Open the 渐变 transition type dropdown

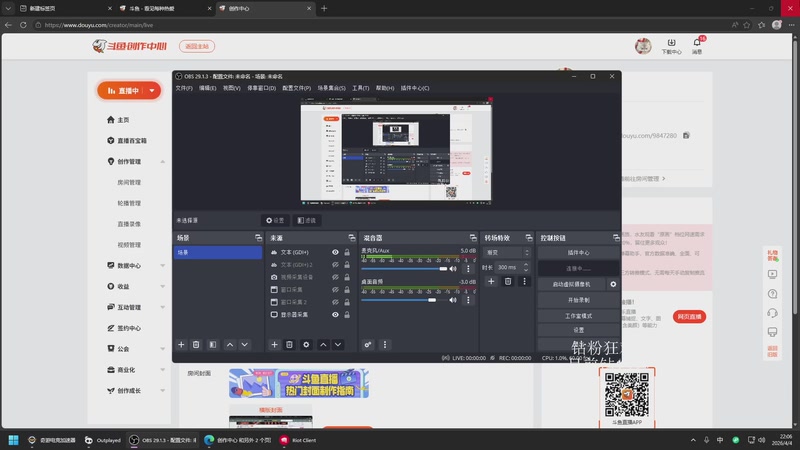[508, 253]
